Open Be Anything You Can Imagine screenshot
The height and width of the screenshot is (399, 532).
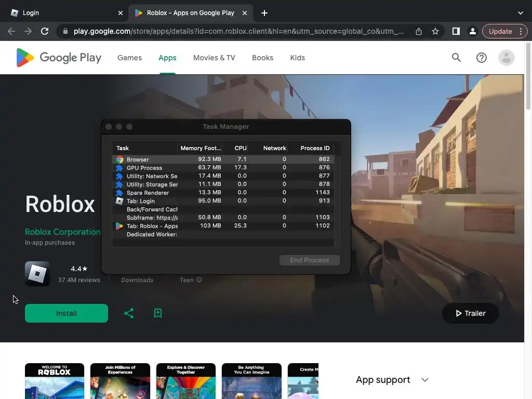point(251,381)
